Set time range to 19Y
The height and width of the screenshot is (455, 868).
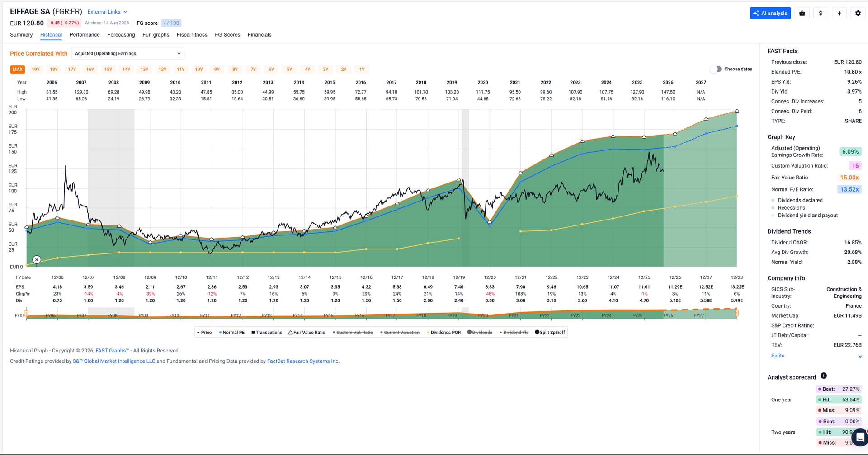tap(36, 70)
